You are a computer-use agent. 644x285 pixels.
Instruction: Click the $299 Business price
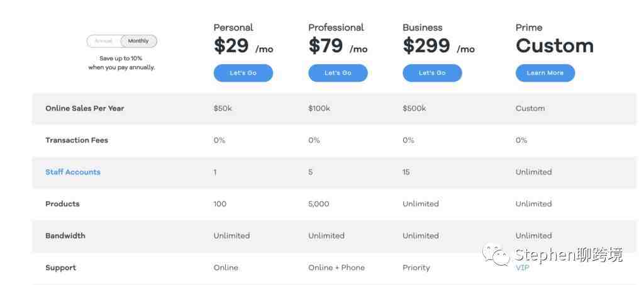click(426, 45)
